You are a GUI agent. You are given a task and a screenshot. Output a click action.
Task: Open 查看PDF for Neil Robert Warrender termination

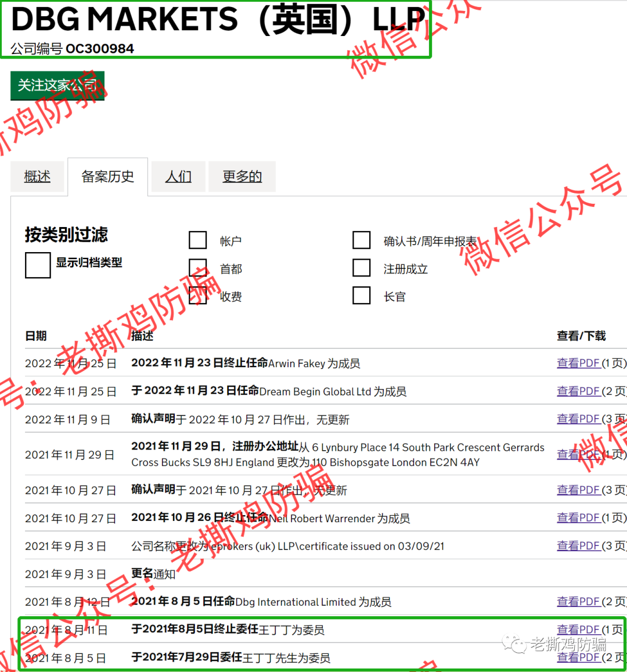pos(578,518)
